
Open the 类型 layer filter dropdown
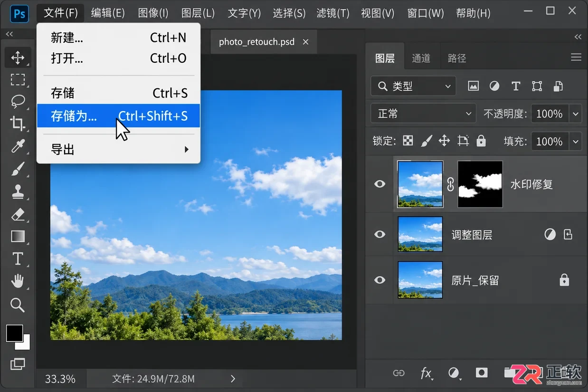tap(413, 86)
